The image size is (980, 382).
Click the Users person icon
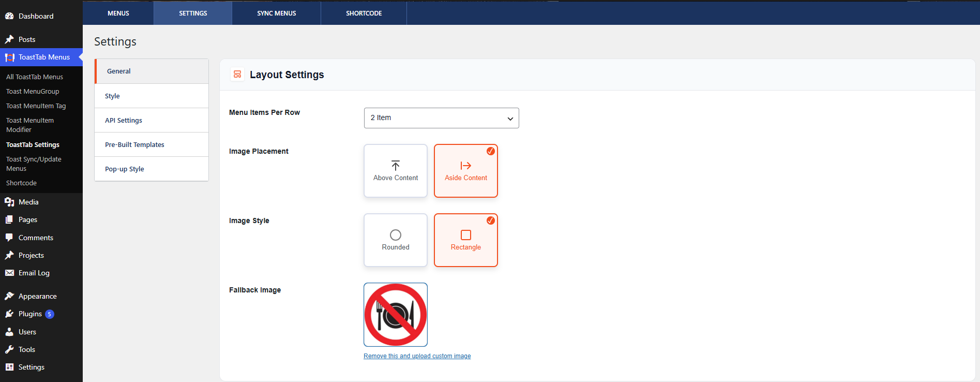[9, 332]
